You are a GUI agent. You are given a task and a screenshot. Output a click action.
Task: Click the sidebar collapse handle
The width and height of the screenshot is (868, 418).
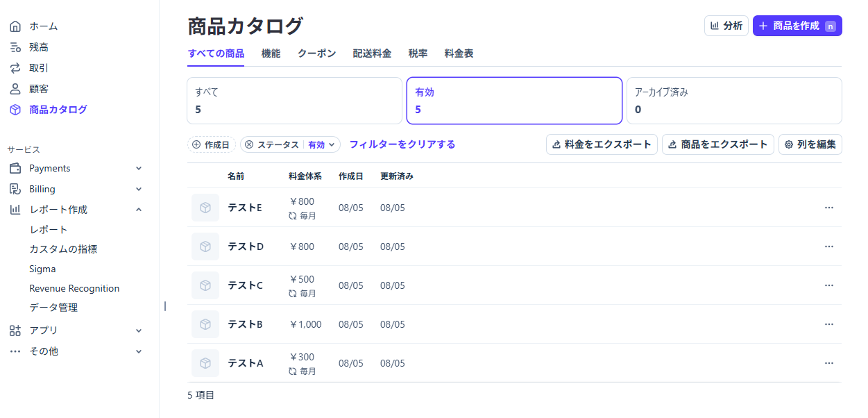tap(165, 306)
